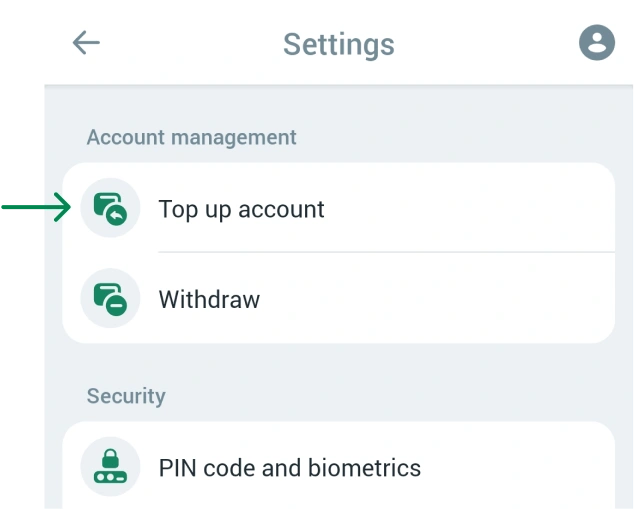Click the Security section header

click(126, 396)
